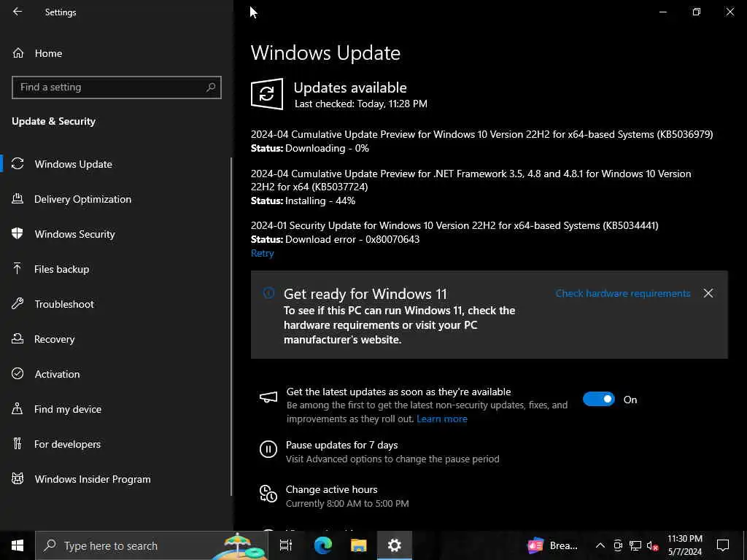This screenshot has width=747, height=560.
Task: Click the magnifier icon in Find a setting
Action: [211, 87]
